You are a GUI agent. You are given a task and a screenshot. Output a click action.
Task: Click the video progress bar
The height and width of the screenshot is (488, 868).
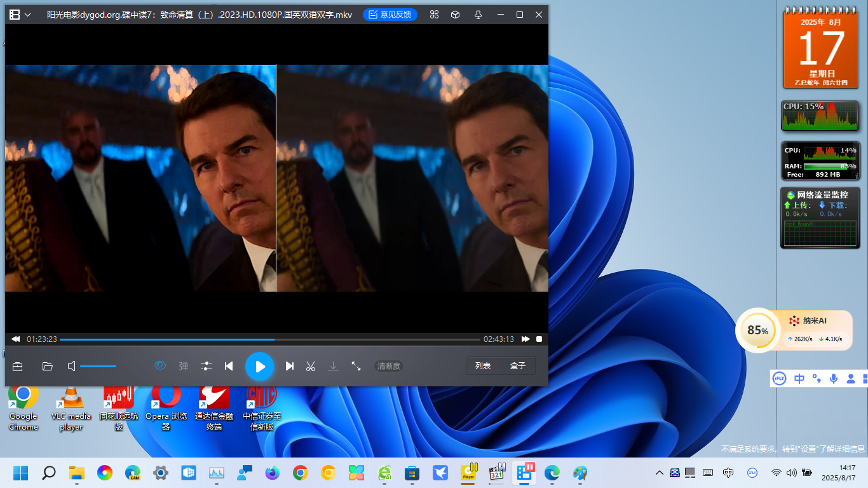(270, 339)
